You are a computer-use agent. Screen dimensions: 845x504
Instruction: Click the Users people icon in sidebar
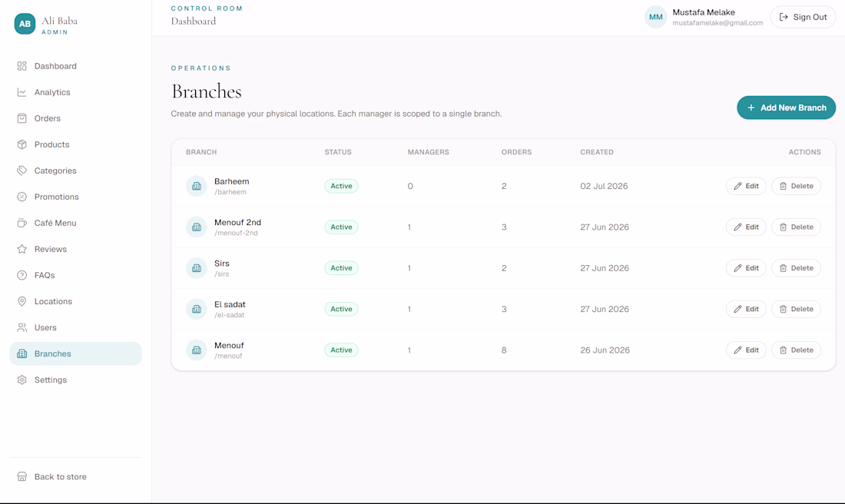(22, 327)
